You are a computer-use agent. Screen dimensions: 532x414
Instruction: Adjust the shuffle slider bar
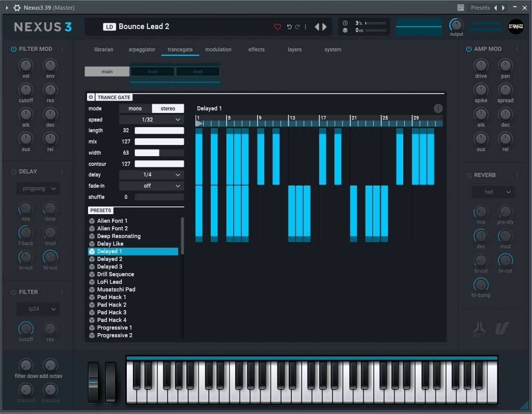(159, 197)
